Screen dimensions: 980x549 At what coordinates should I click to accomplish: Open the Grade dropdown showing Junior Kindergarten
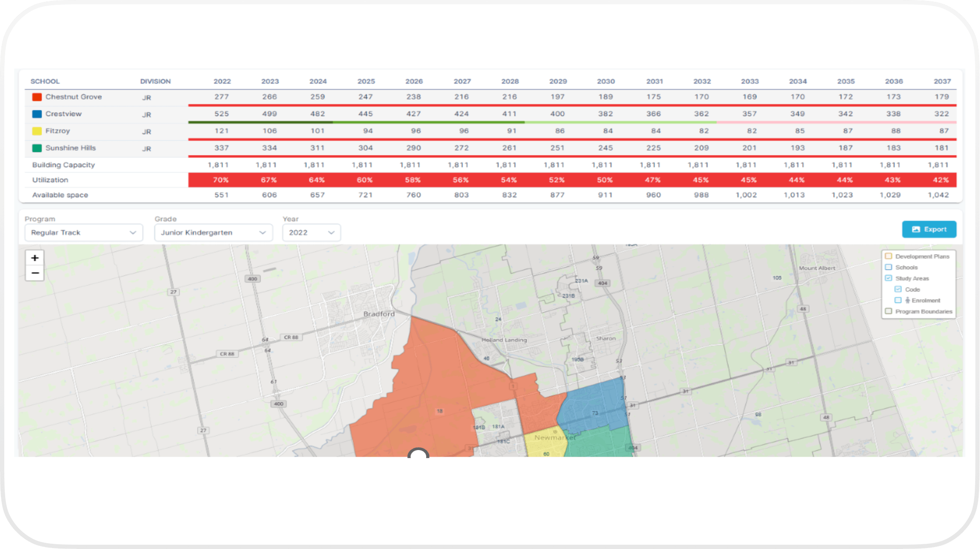click(x=214, y=233)
